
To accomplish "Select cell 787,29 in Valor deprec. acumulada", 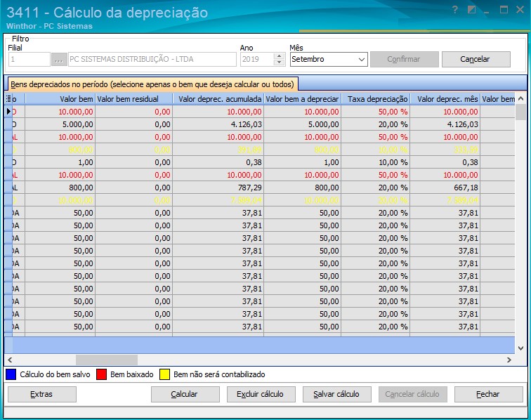I will tap(218, 188).
